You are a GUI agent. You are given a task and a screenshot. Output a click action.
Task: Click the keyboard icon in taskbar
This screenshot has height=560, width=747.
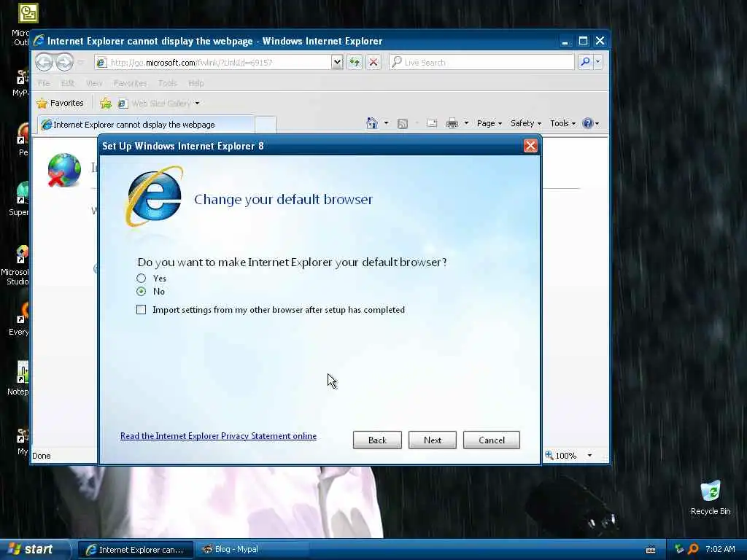(x=650, y=550)
